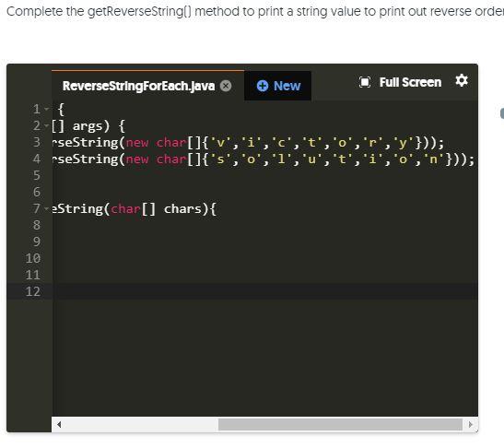504x448 pixels.
Task: Place cursor in 's','o','l','u','t','i','o','n' array line
Action: coord(263,159)
